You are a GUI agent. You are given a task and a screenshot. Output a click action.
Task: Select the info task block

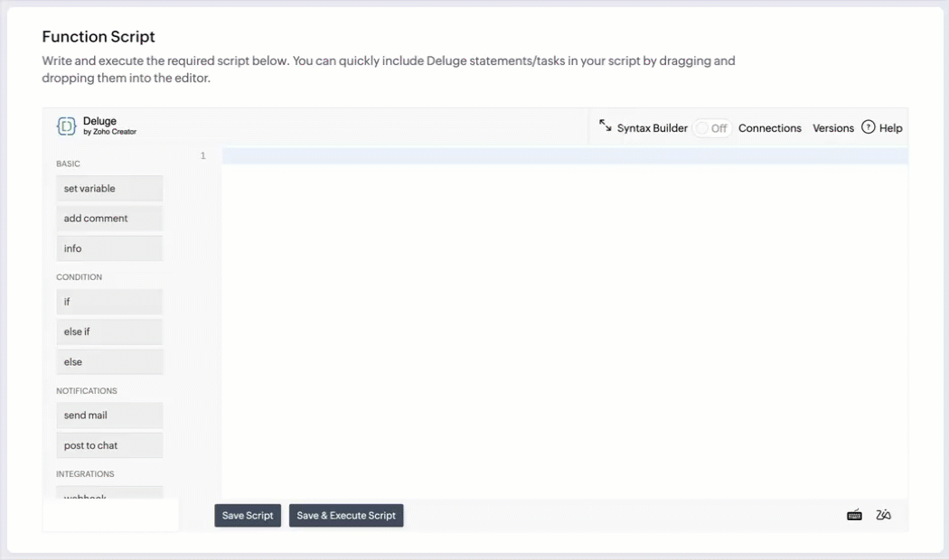pos(109,248)
